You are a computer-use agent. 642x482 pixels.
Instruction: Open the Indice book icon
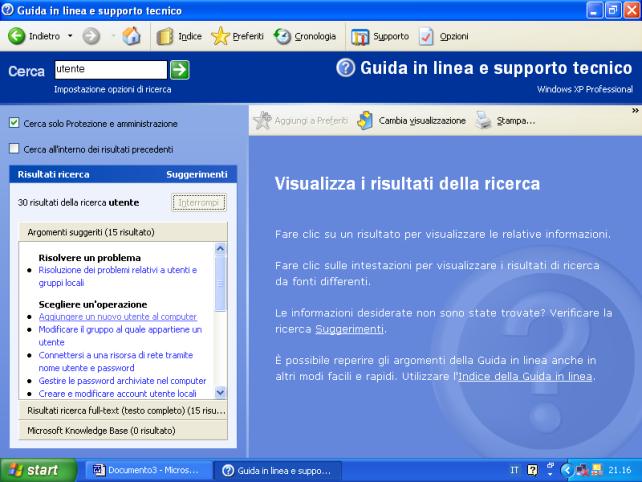(x=165, y=36)
